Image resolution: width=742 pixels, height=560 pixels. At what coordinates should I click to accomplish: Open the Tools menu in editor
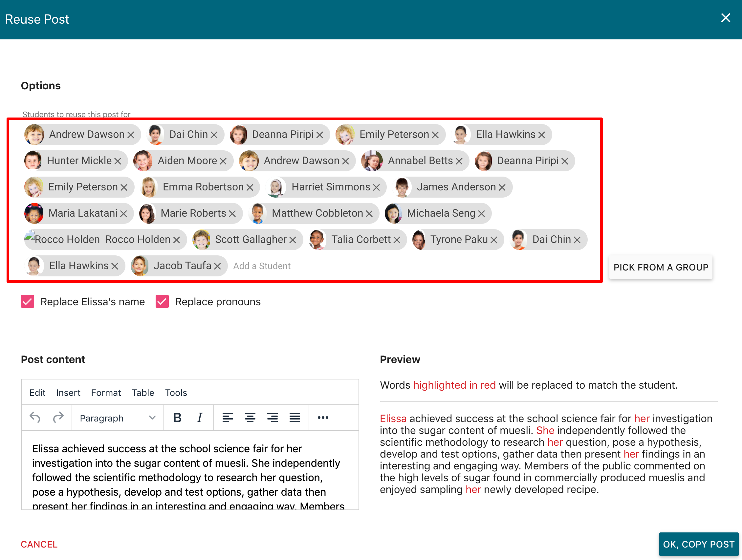[176, 393]
